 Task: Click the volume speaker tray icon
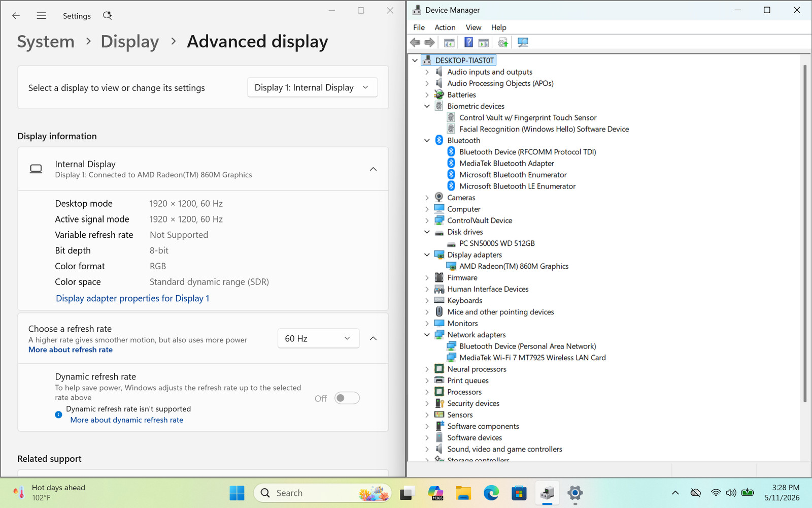click(731, 493)
